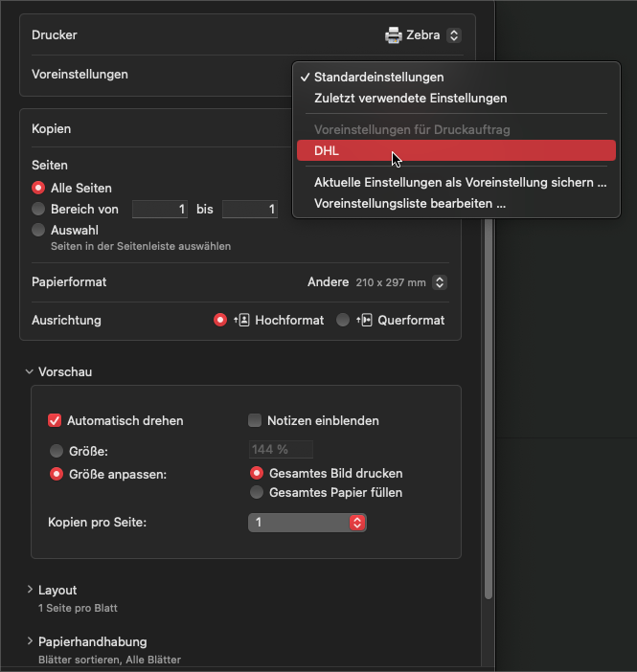Select the Querformat radio button

coord(343,321)
